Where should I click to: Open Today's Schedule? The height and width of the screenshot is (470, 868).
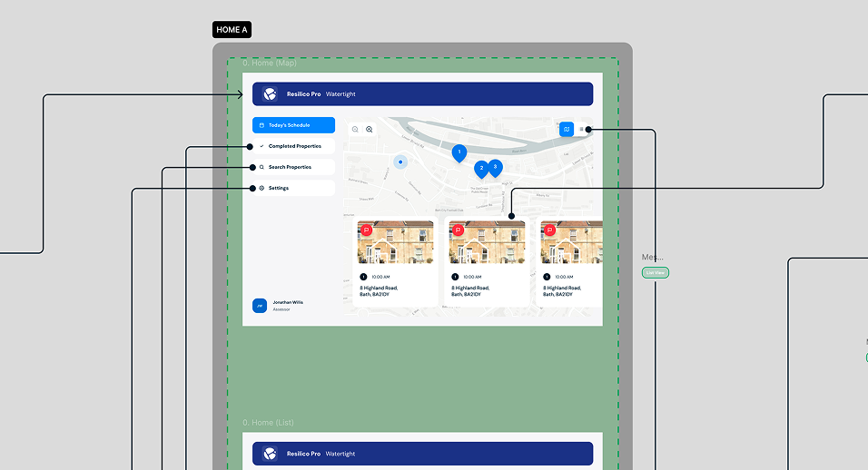(x=293, y=125)
